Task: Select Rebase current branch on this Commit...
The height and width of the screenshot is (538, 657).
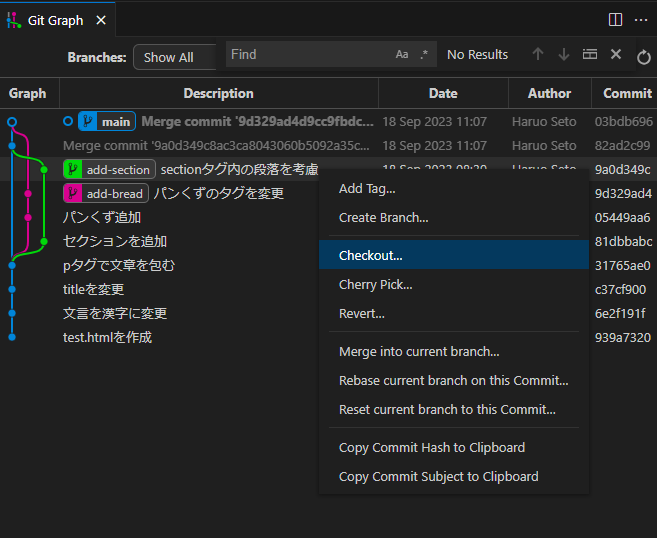Action: click(x=454, y=380)
